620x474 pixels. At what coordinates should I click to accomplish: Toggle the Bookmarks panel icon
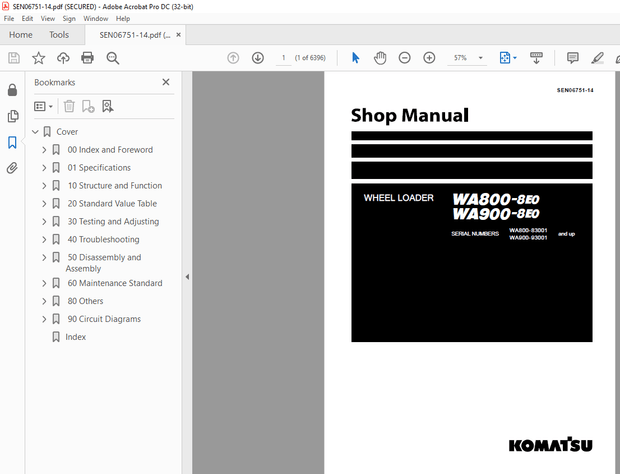click(12, 142)
